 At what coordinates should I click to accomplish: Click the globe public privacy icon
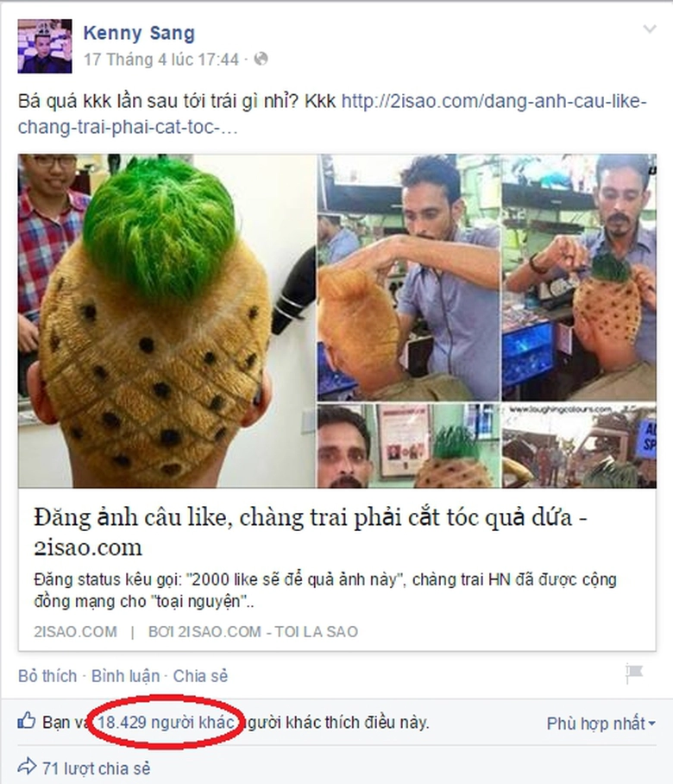pos(261,59)
